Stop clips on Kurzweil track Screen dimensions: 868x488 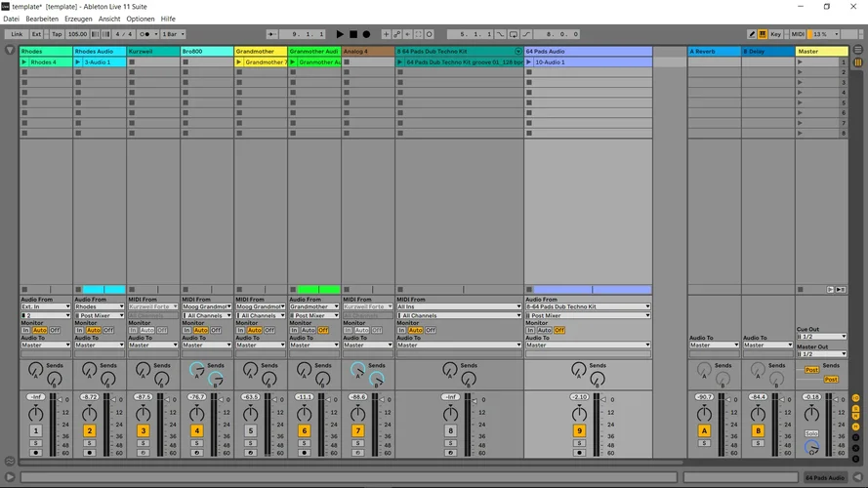[132, 289]
